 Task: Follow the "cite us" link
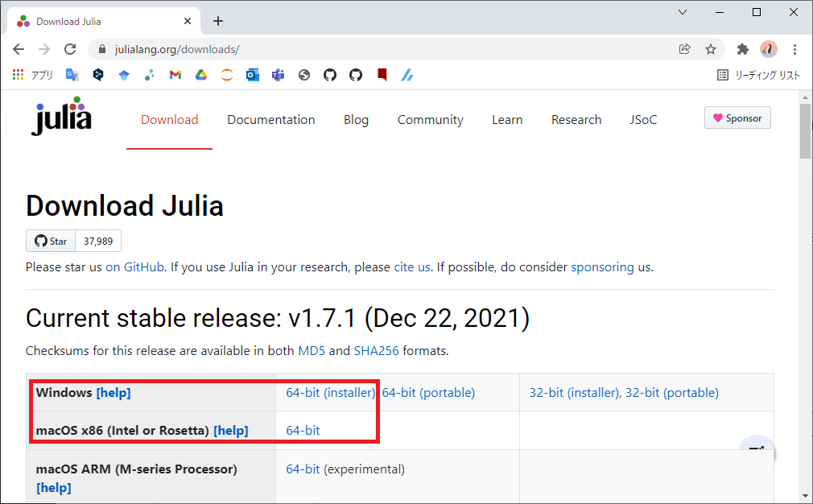click(412, 267)
